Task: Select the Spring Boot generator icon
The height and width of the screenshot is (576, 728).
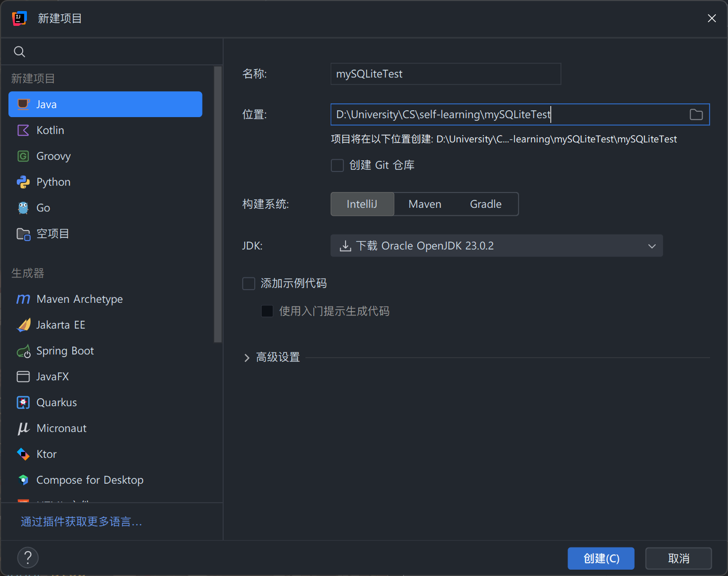Action: click(x=23, y=351)
